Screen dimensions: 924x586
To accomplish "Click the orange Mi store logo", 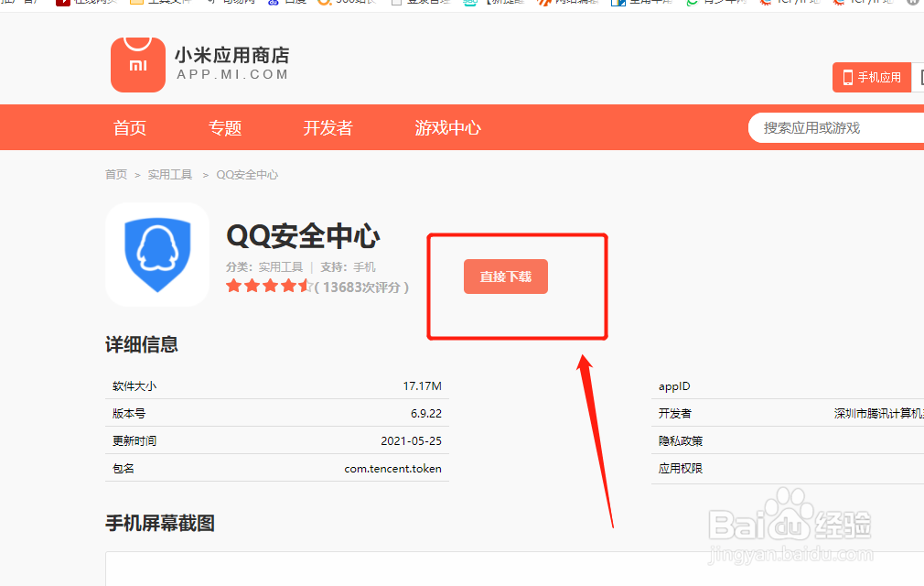I will [x=138, y=64].
